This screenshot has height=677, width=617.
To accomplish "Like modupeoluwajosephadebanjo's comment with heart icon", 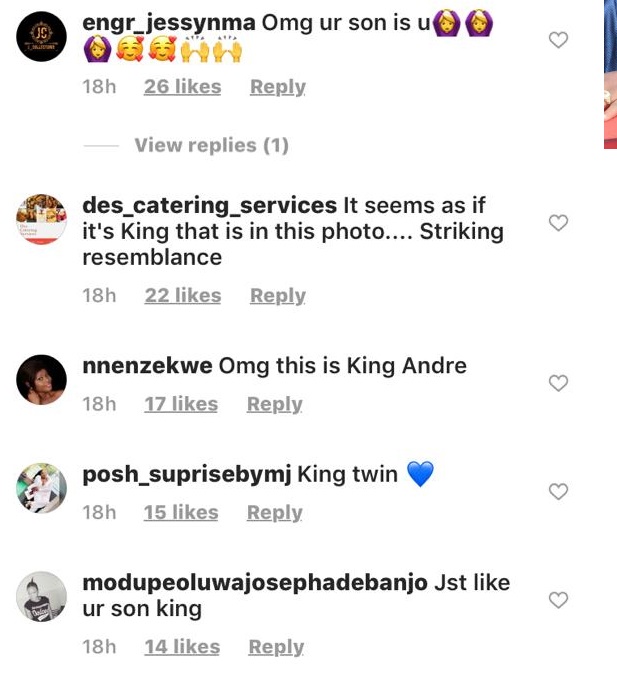I will [x=559, y=600].
